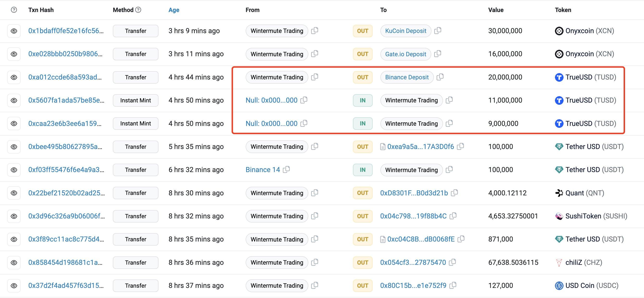The width and height of the screenshot is (644, 298).
Task: Toggle eye preview for 0x1bdaff0fe52e16fc56 transaction
Action: coord(14,31)
